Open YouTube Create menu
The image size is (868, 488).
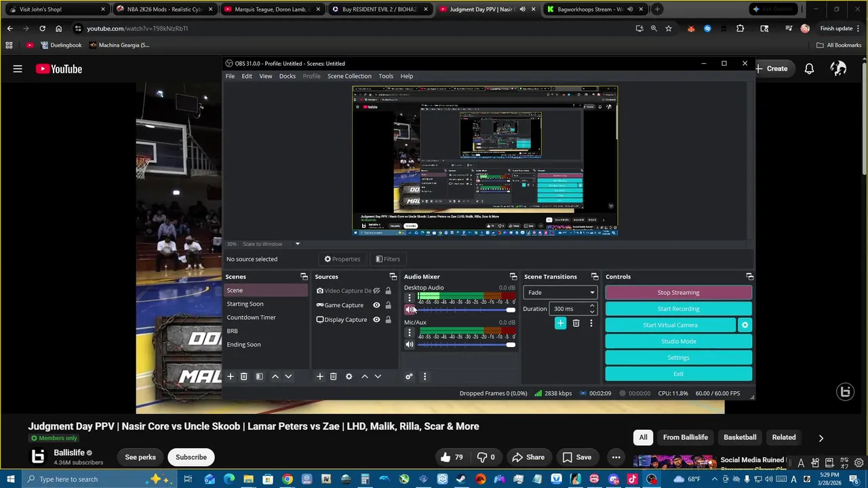click(771, 68)
